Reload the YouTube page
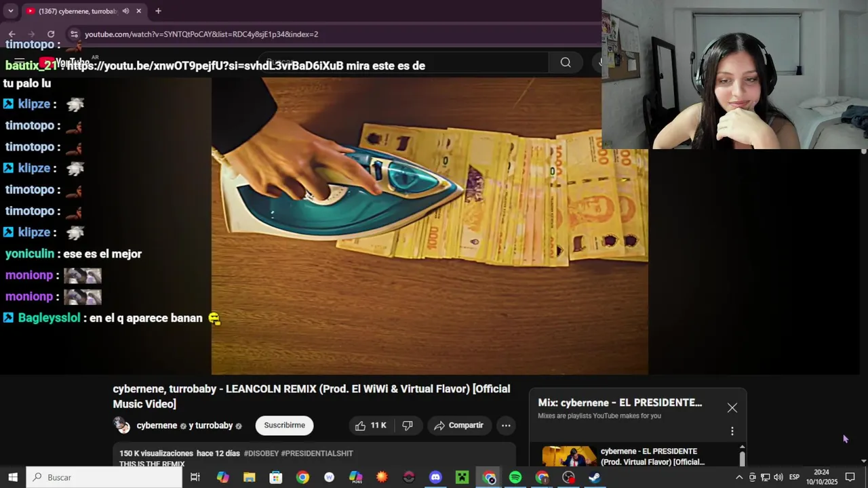Viewport: 868px width, 488px height. [x=51, y=34]
